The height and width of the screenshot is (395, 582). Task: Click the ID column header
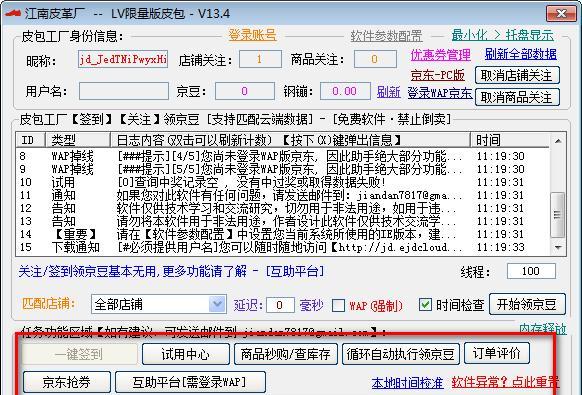(x=31, y=140)
